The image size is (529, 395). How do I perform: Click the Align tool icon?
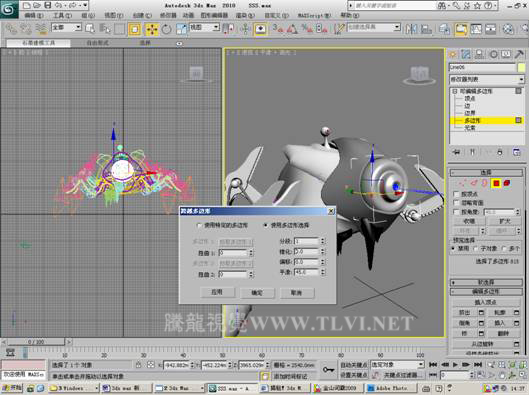(426, 29)
